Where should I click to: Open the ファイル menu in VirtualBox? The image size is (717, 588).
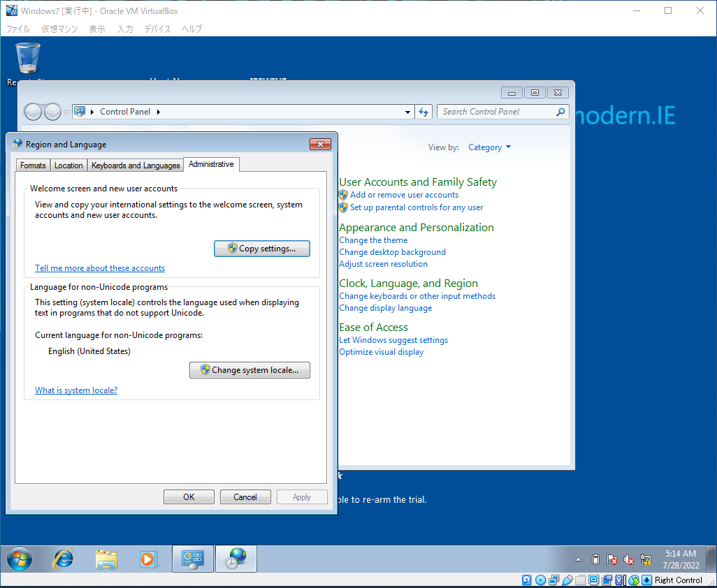coord(18,29)
